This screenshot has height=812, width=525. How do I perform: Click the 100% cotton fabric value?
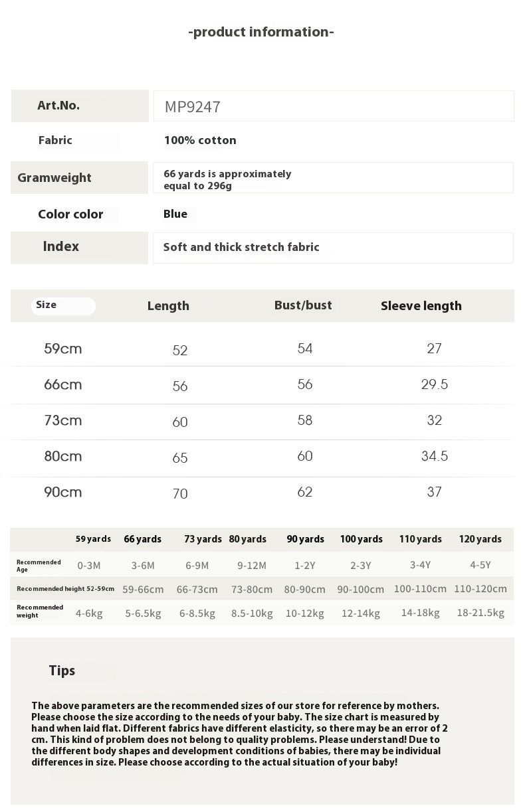200,140
